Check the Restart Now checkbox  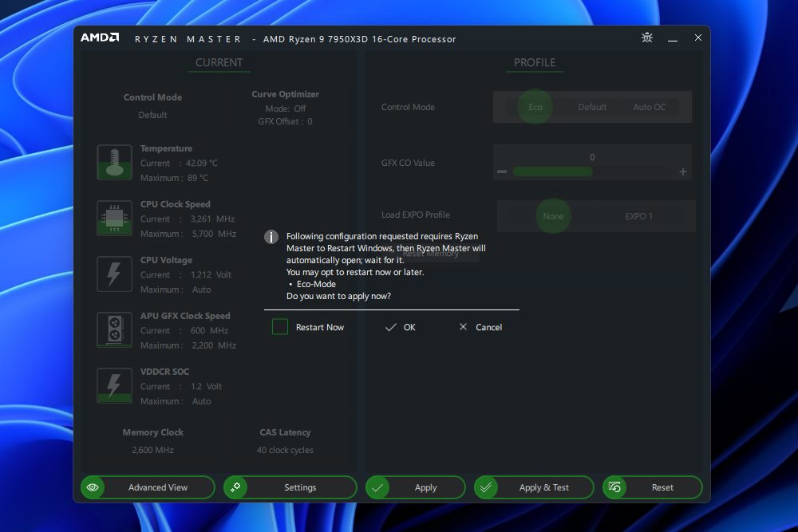tap(280, 326)
